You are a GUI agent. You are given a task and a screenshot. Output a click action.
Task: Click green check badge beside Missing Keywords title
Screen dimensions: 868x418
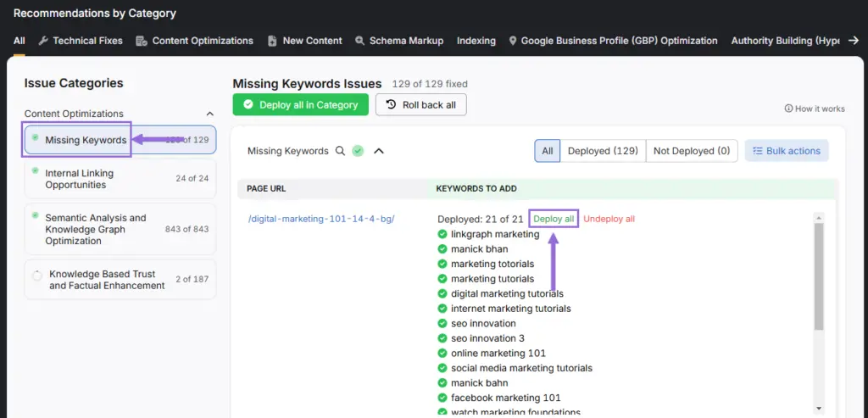pos(359,151)
